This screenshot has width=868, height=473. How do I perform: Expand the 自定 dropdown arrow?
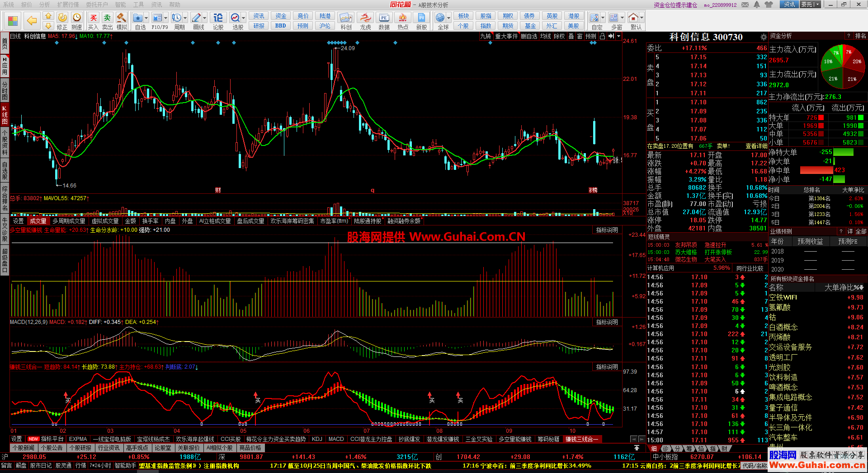tap(603, 18)
